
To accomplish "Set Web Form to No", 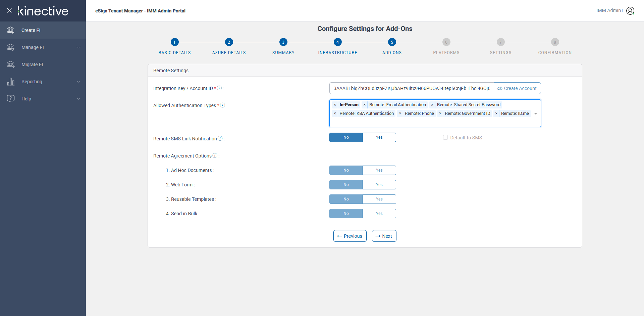I will 346,185.
